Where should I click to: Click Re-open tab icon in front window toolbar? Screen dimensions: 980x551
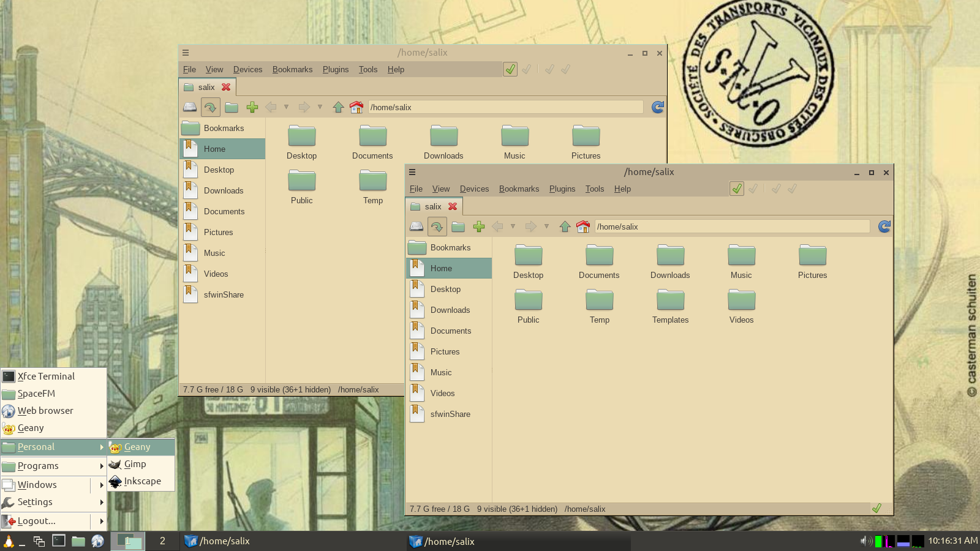point(437,227)
